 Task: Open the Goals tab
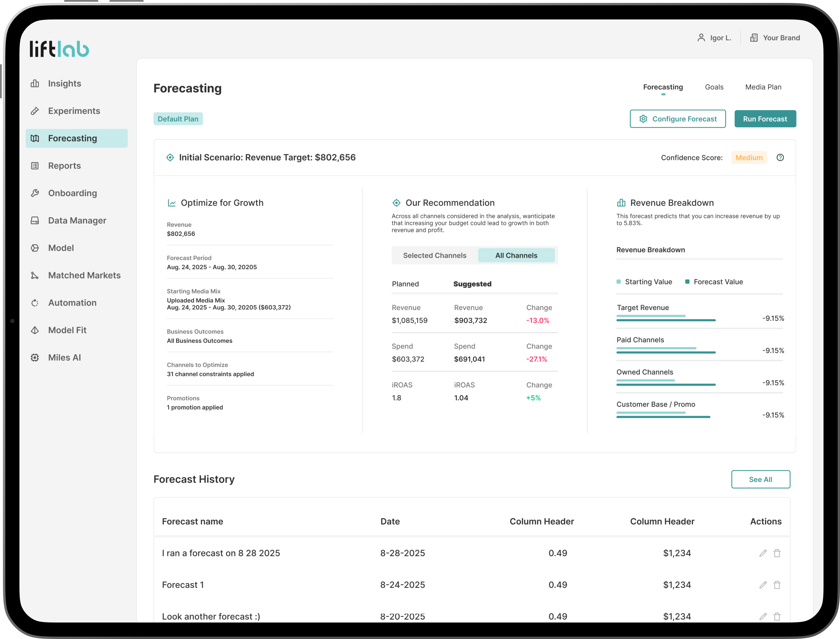click(x=714, y=87)
